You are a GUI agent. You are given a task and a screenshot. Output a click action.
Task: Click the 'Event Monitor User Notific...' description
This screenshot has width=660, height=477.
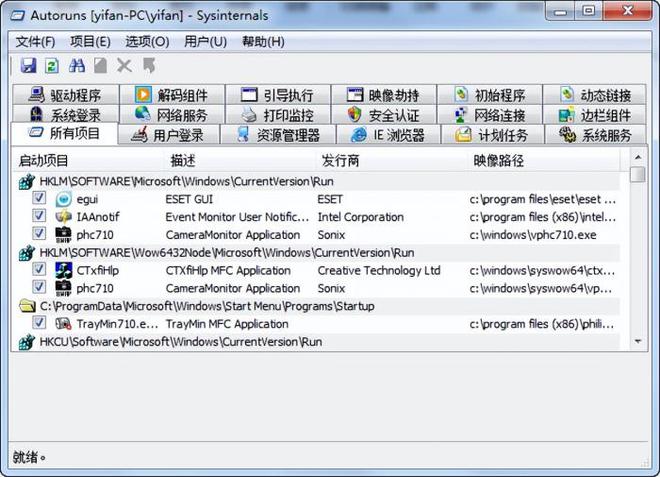coord(237,217)
